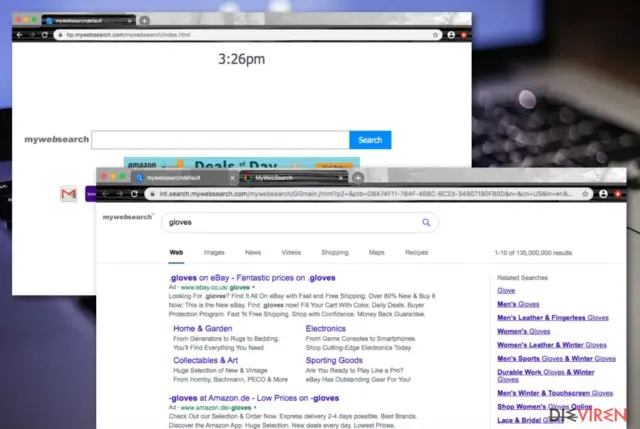Open a new tab with the plus icon in front browser

click(x=358, y=178)
